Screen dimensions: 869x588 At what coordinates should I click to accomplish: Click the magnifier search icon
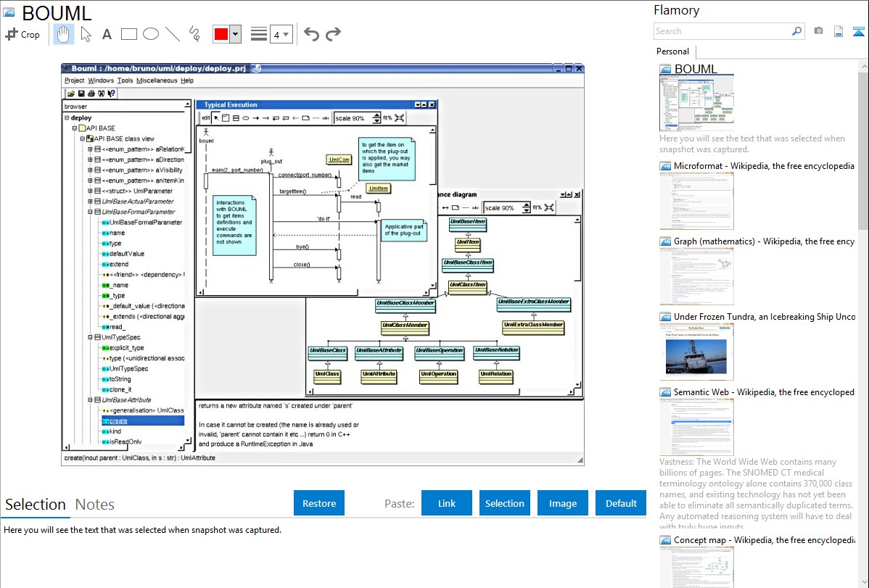[x=797, y=31]
